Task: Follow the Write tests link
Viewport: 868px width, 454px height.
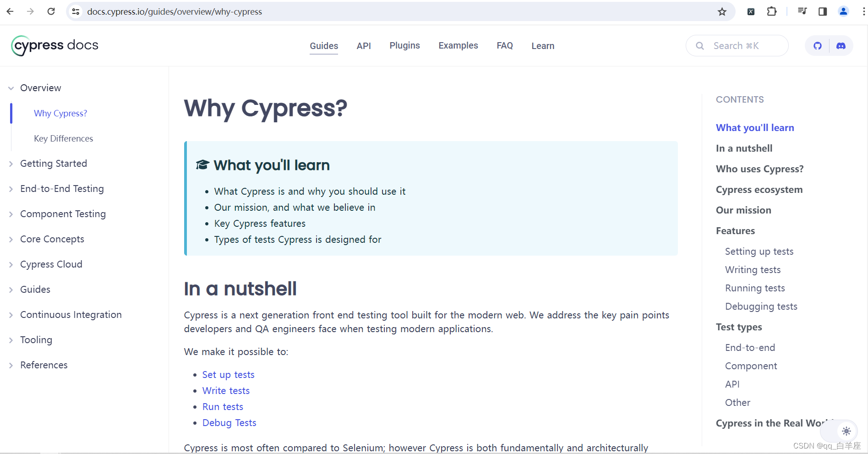Action: 226,391
